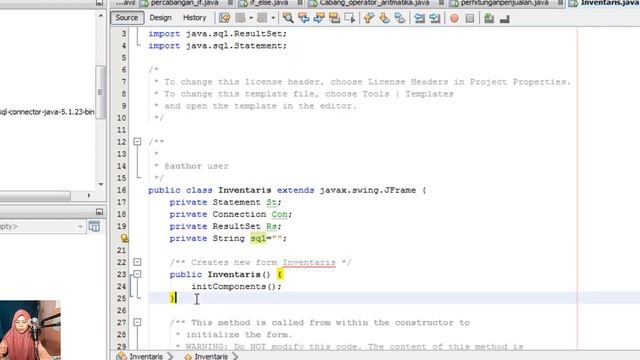Start Macro Recording red circle

pos(454,18)
